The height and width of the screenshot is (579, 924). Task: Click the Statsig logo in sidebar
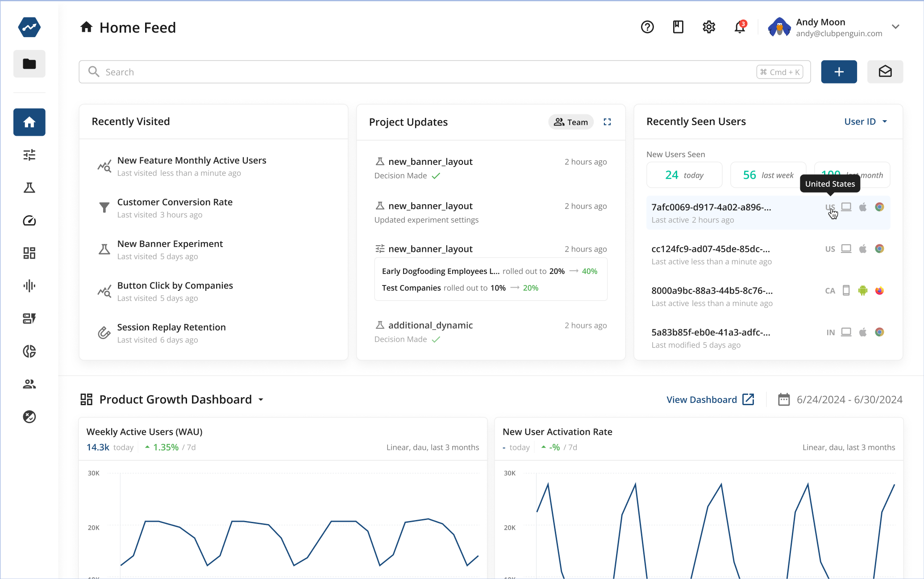pos(29,27)
